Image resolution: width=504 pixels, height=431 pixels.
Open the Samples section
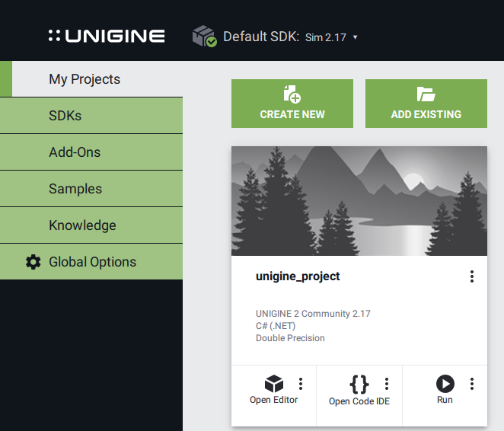[75, 189]
